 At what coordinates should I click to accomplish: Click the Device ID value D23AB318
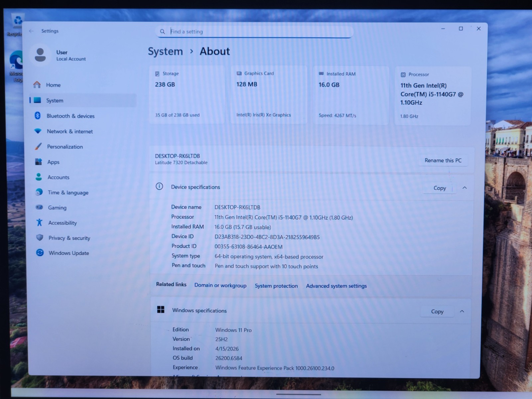tap(267, 237)
